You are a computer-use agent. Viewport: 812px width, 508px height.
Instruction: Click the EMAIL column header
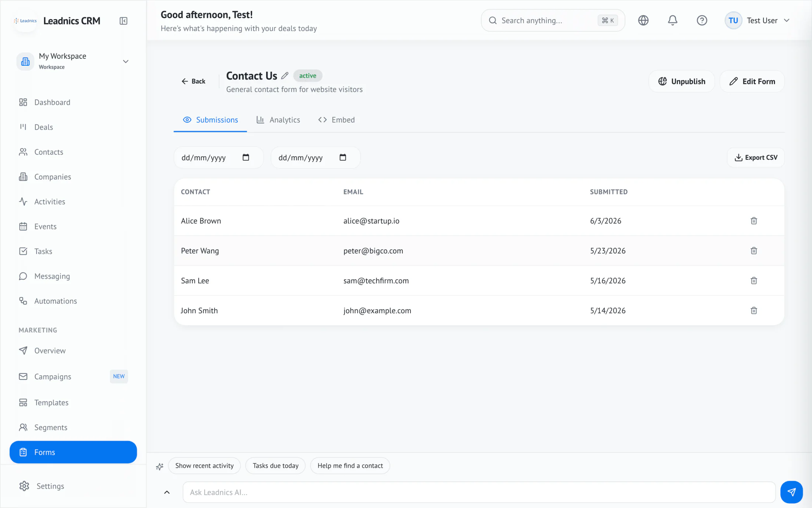click(x=353, y=192)
